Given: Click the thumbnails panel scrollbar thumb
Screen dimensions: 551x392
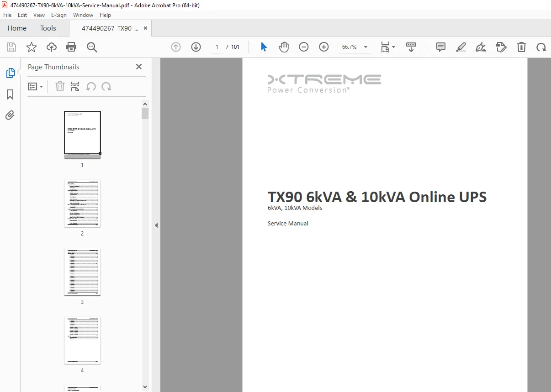Looking at the screenshot, I should pyautogui.click(x=145, y=113).
